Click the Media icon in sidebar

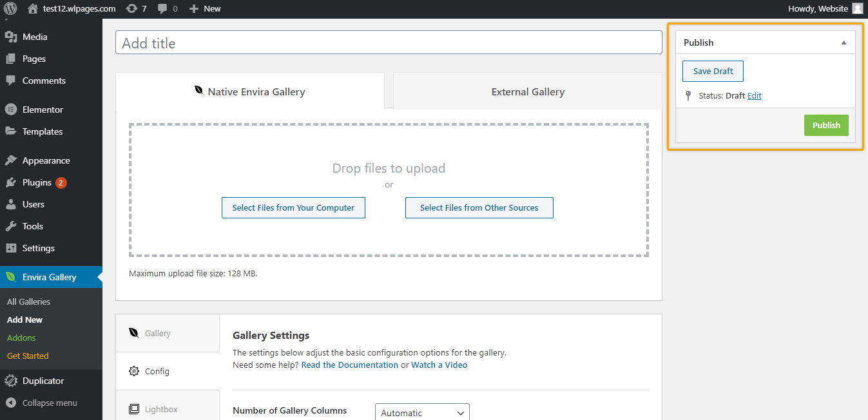(11, 37)
